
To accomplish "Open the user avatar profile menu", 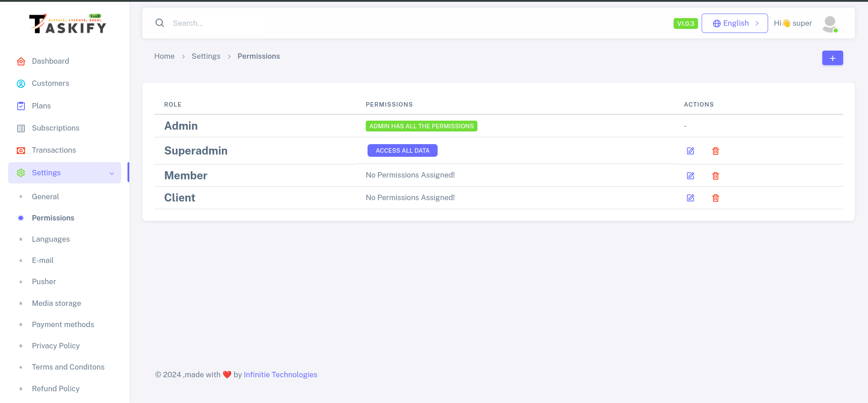I will [x=830, y=23].
